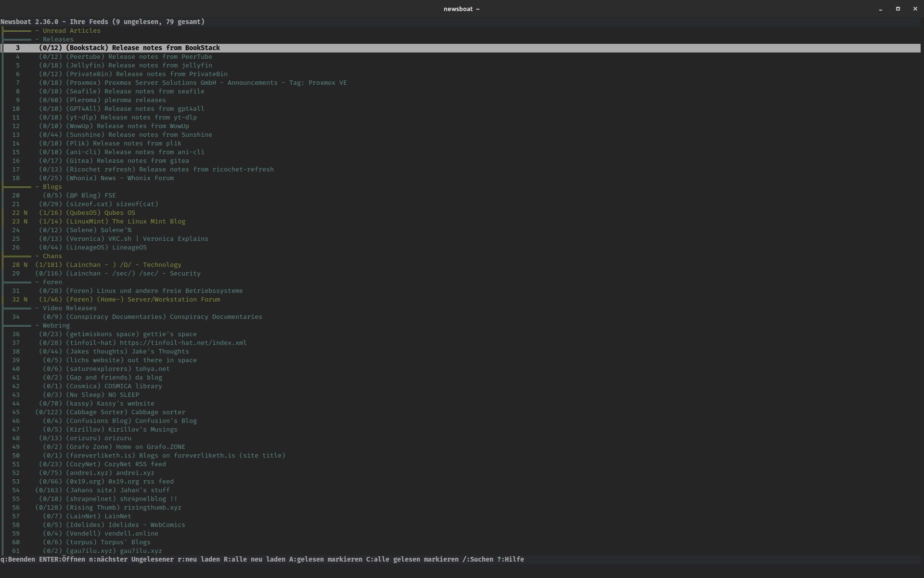
Task: Click the ?:Hilfe shortcut hint
Action: (x=510, y=560)
